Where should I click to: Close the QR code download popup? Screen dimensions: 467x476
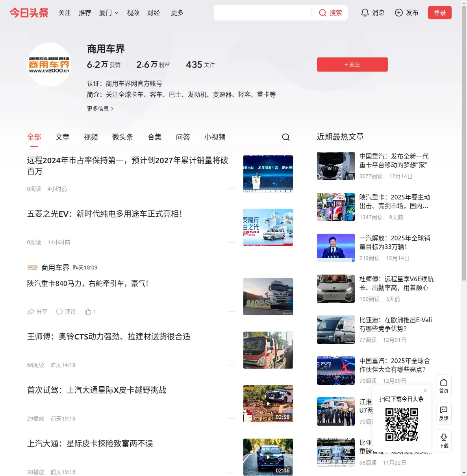[x=425, y=391]
